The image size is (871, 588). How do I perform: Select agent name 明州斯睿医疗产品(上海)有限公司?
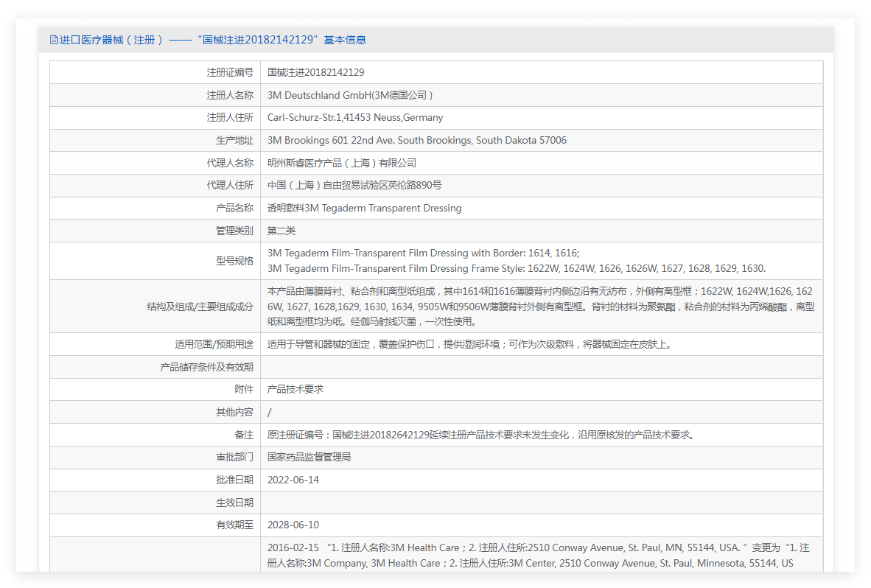342,164
